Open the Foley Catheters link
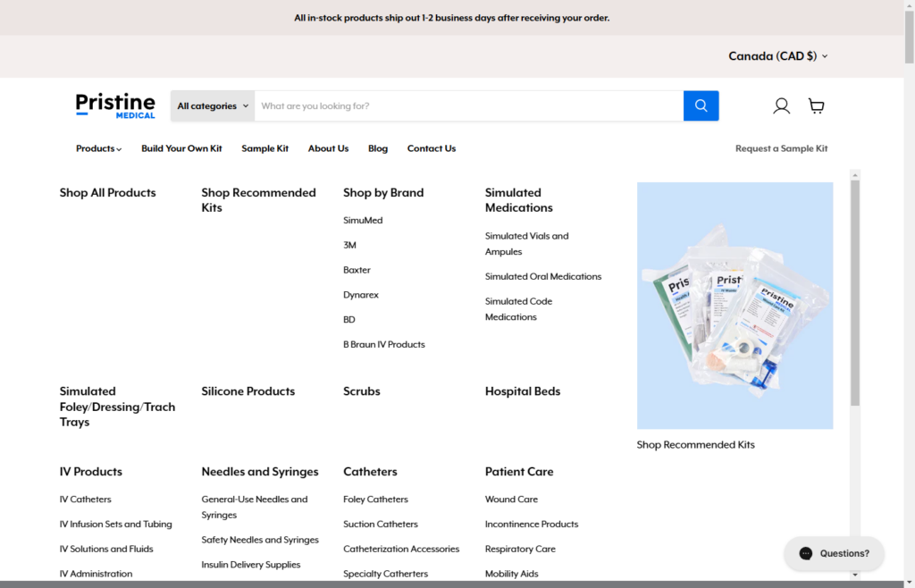 [x=376, y=499]
